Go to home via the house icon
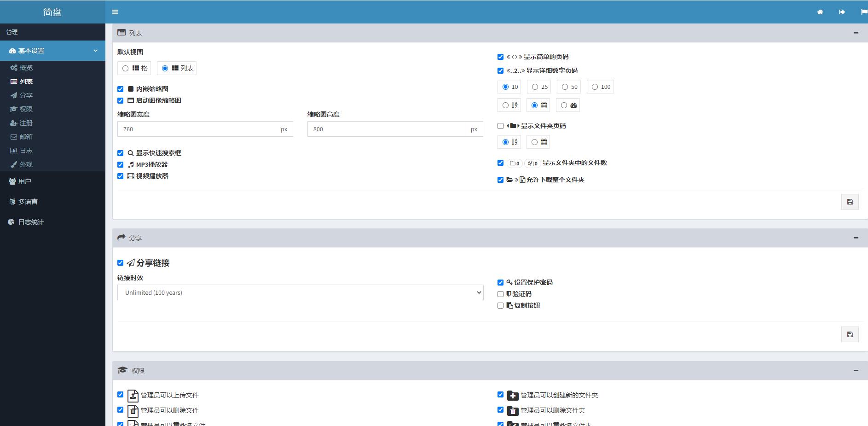 [x=820, y=12]
